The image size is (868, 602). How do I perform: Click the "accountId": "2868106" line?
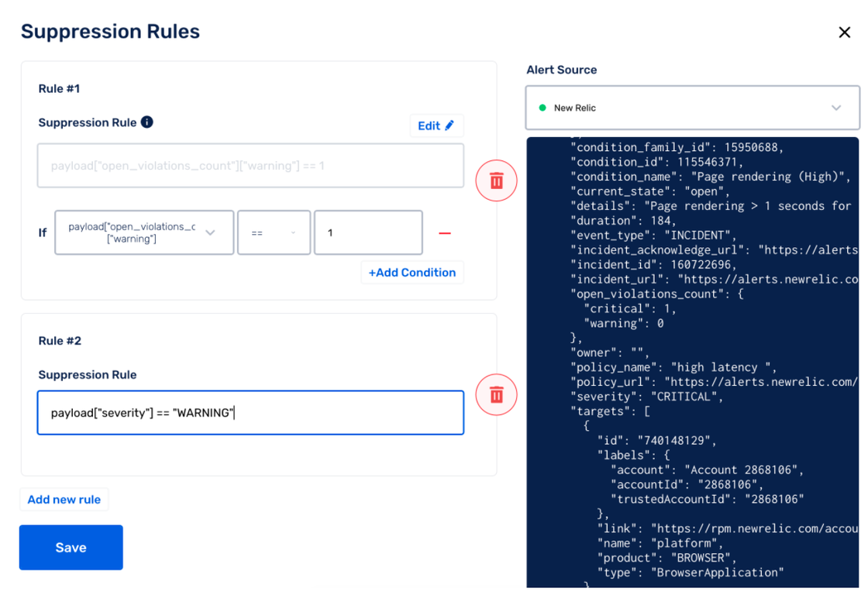tap(687, 485)
